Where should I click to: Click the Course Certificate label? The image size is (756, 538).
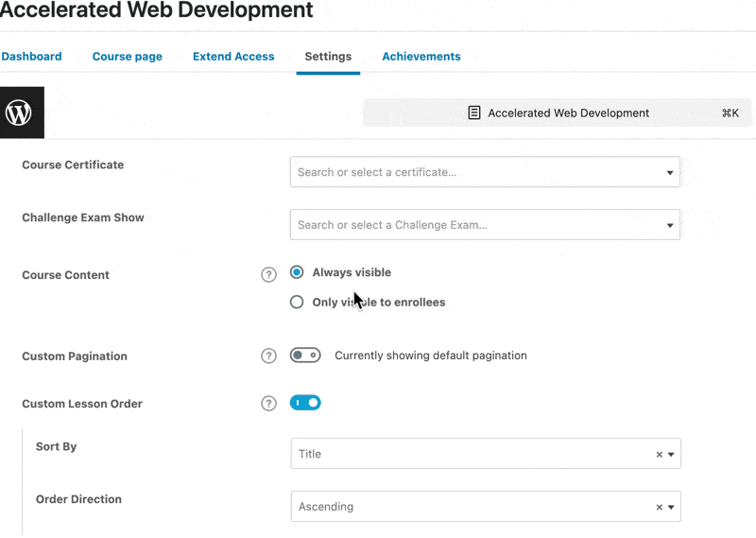(73, 165)
